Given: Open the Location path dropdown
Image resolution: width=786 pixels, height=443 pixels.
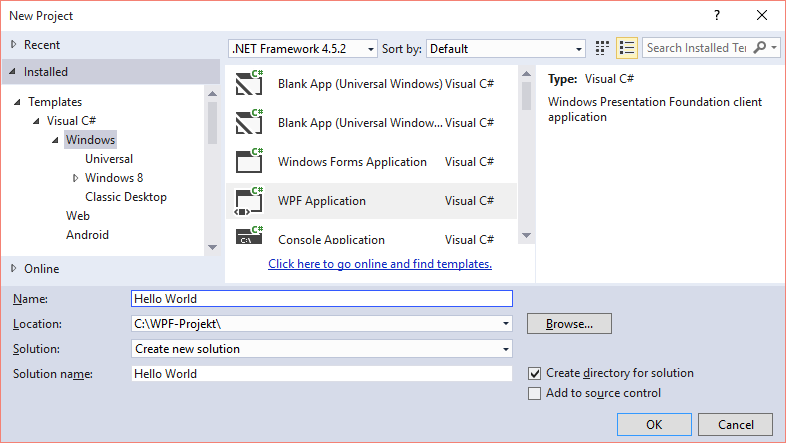Looking at the screenshot, I should (x=506, y=324).
